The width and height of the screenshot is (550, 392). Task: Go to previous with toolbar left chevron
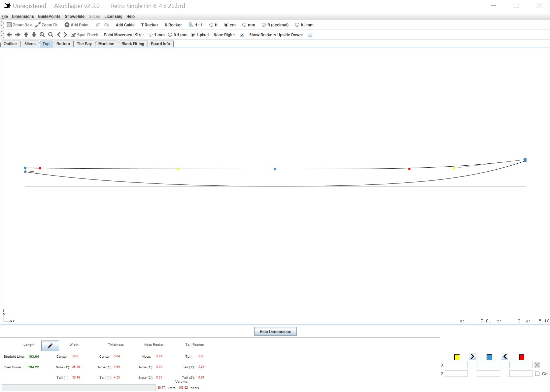tap(59, 35)
